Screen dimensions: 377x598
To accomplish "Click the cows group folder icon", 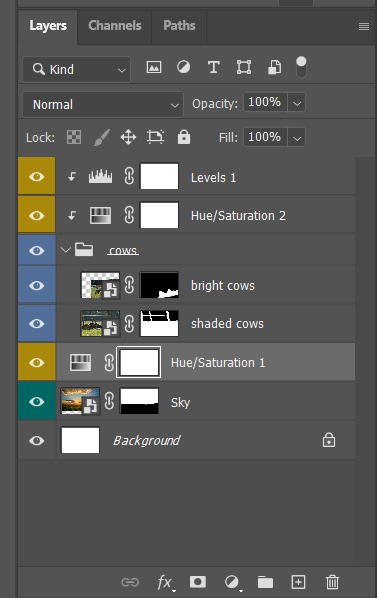I will [x=84, y=250].
